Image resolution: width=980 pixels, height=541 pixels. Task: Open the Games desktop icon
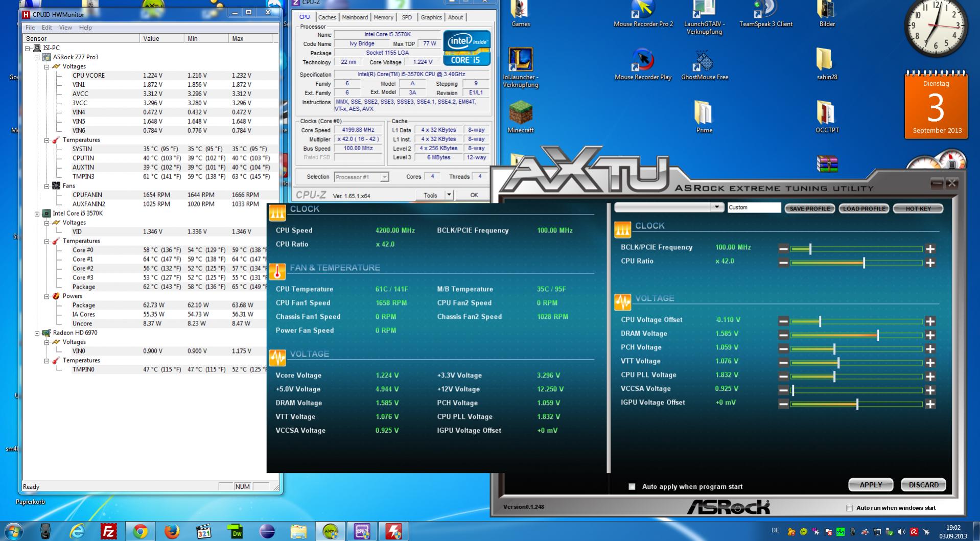click(521, 14)
